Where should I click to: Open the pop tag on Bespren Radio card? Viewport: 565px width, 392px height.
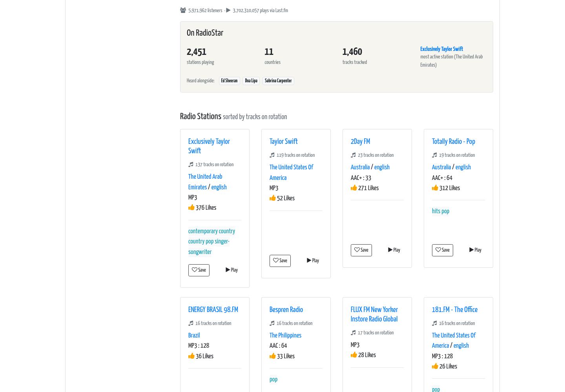coord(273,379)
